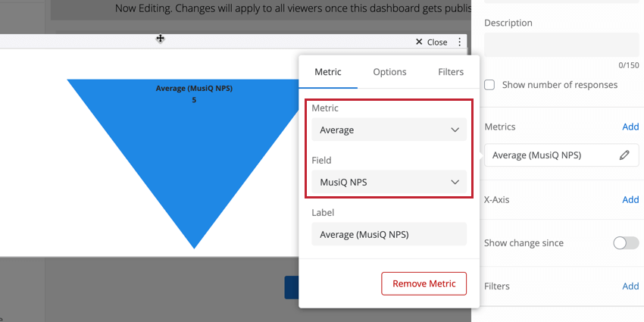Click Add link next to X-Axis

[x=630, y=199]
